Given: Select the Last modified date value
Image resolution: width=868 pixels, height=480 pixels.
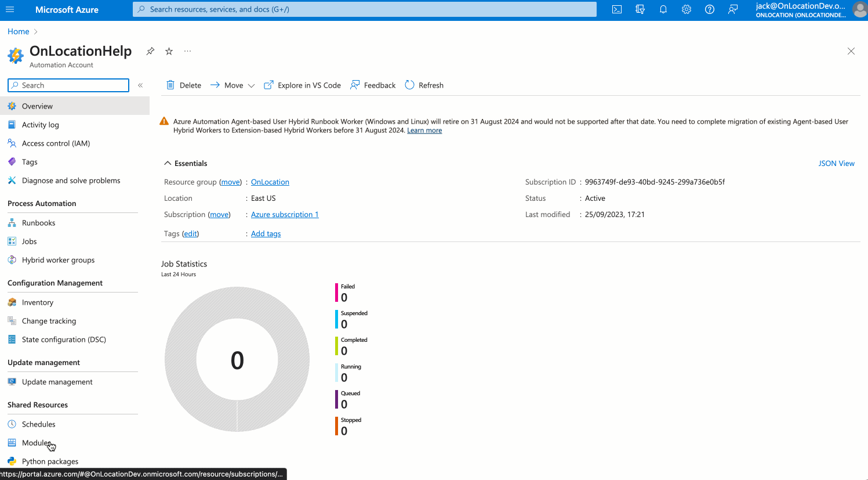Looking at the screenshot, I should point(615,215).
